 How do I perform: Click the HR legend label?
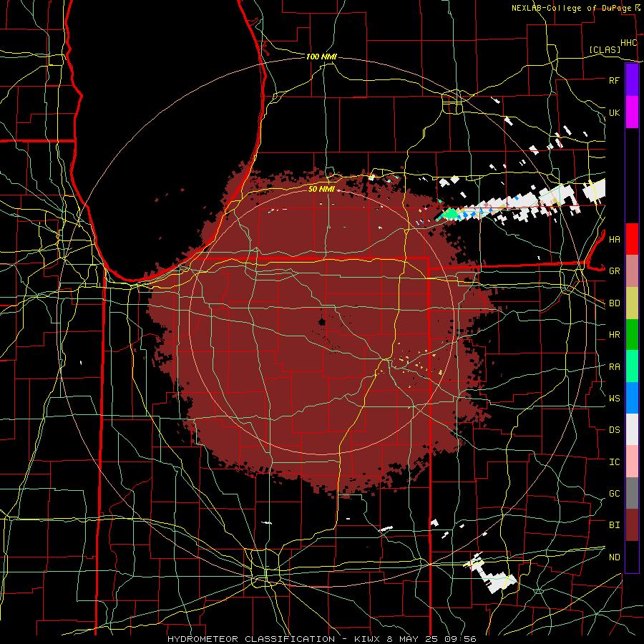pos(614,335)
